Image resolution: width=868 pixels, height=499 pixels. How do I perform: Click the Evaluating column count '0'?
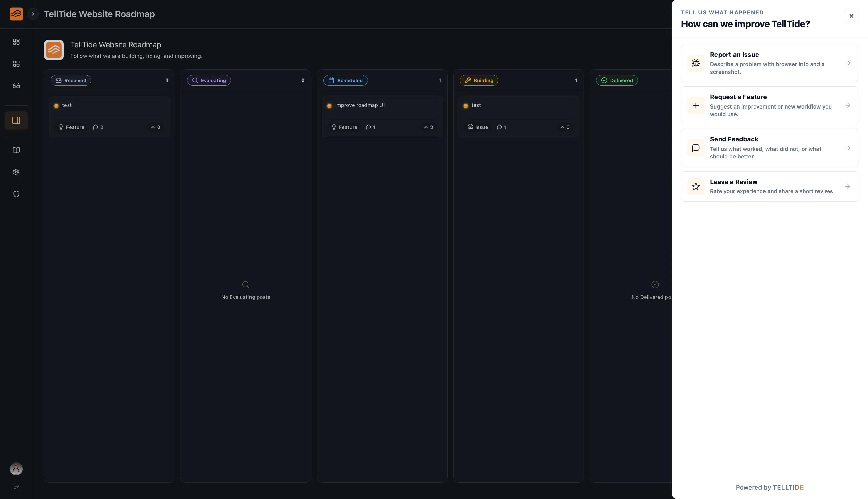[x=303, y=80]
